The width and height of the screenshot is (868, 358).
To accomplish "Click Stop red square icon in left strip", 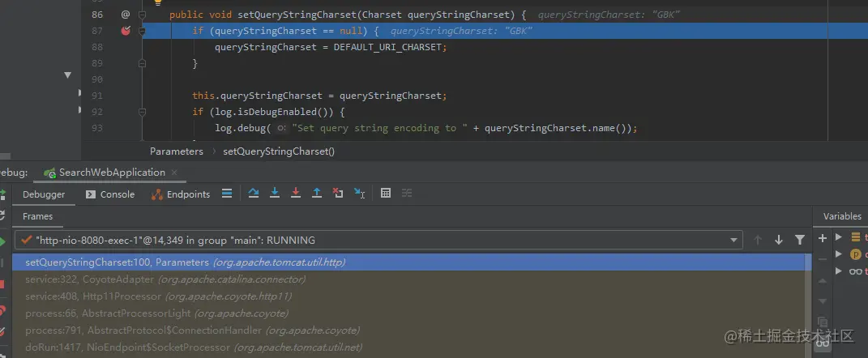I will pos(2,283).
